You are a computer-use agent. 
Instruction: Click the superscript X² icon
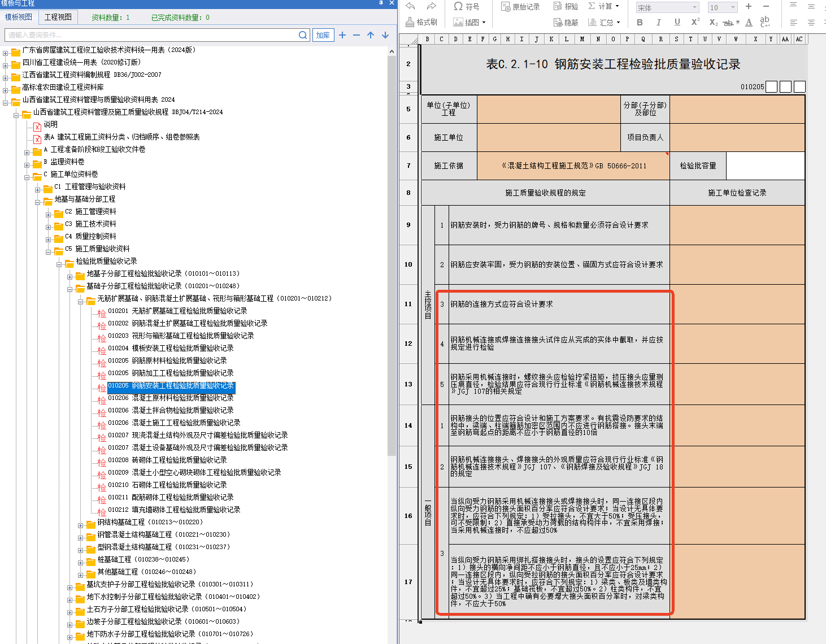click(x=695, y=22)
